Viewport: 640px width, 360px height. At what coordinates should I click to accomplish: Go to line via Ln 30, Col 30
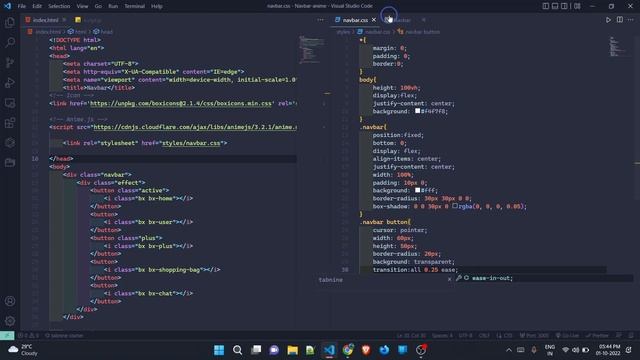pos(411,336)
